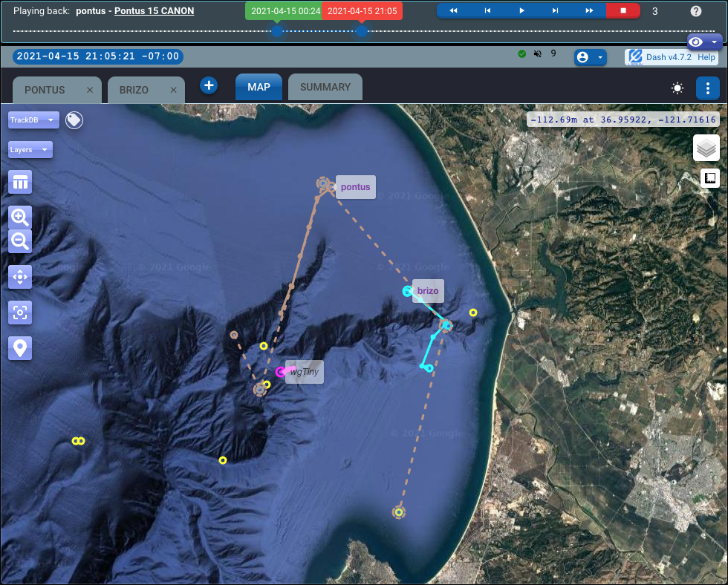The image size is (728, 585).
Task: Click the location pin marker tool
Action: coord(20,347)
